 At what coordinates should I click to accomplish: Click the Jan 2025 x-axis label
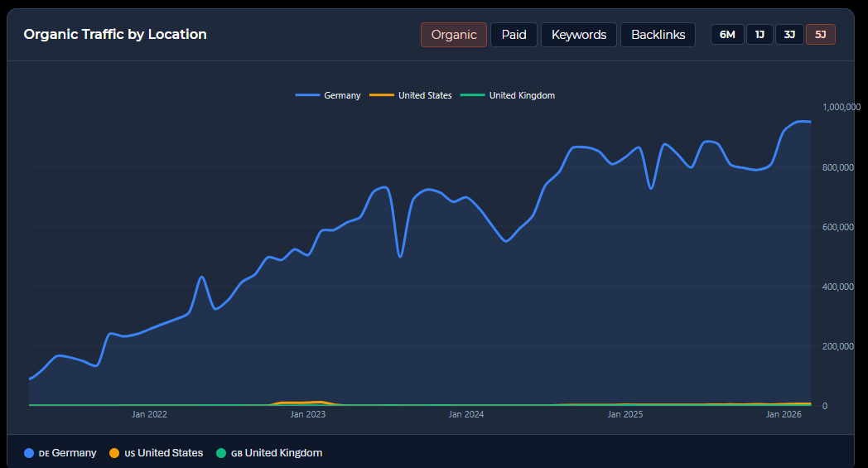coord(625,413)
